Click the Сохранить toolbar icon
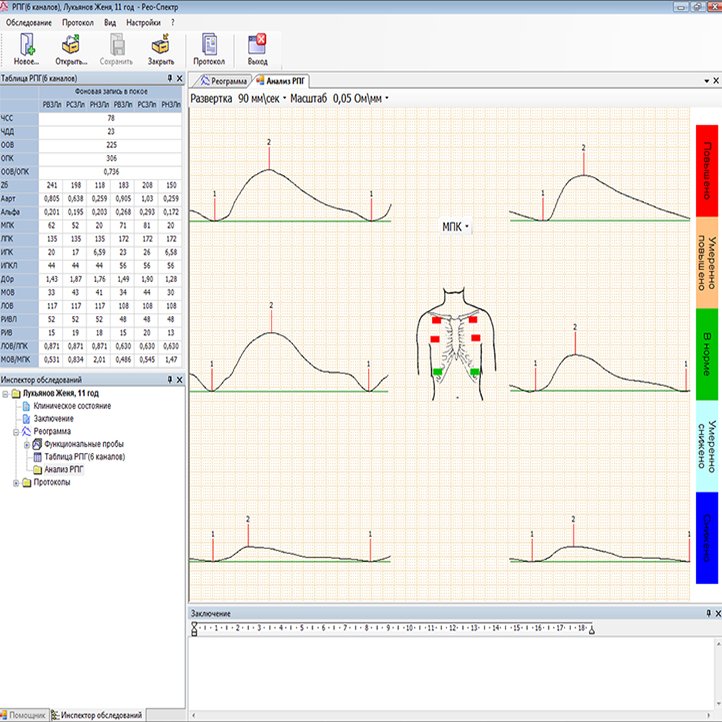Screen dimensions: 722x722 116,49
